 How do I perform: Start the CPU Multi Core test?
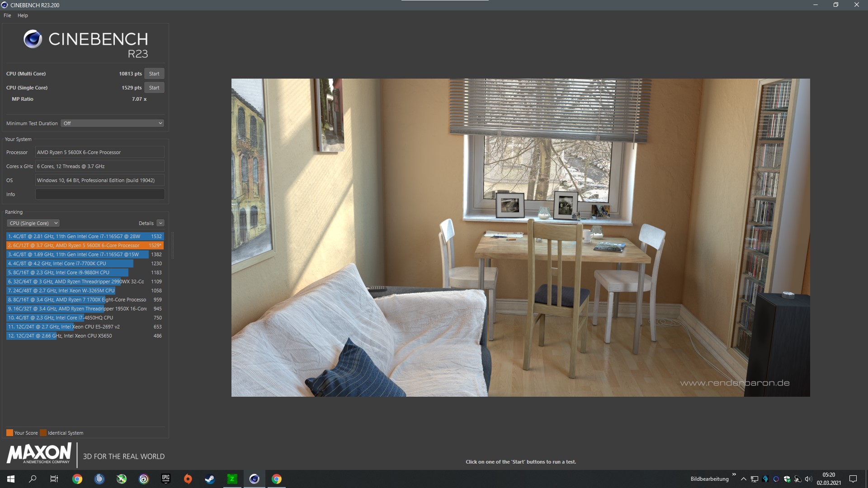click(x=154, y=74)
